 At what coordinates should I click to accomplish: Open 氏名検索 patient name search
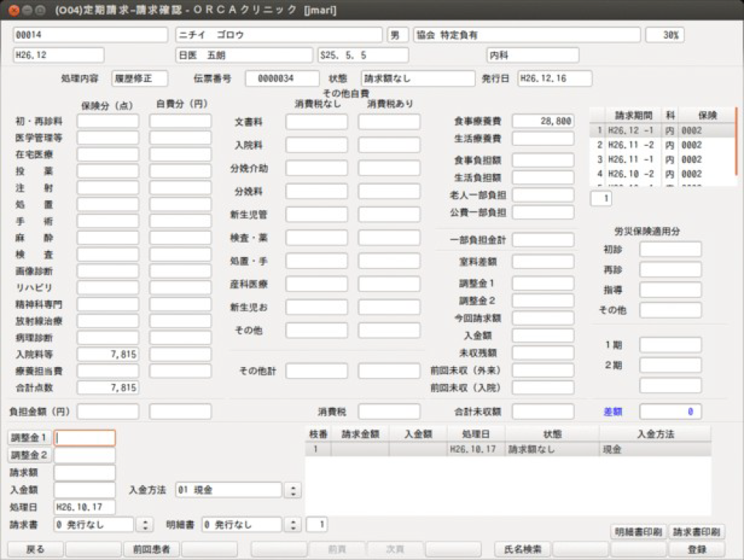pos(522,549)
